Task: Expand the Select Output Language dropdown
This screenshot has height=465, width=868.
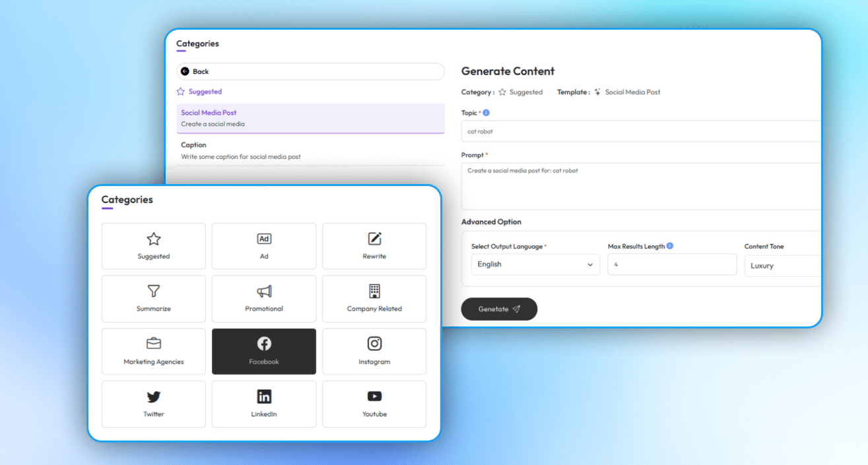Action: pyautogui.click(x=535, y=264)
